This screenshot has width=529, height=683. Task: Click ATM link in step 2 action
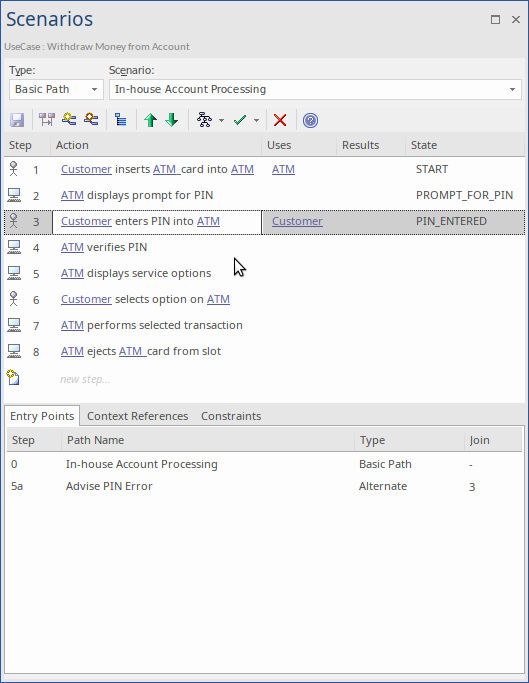click(72, 195)
